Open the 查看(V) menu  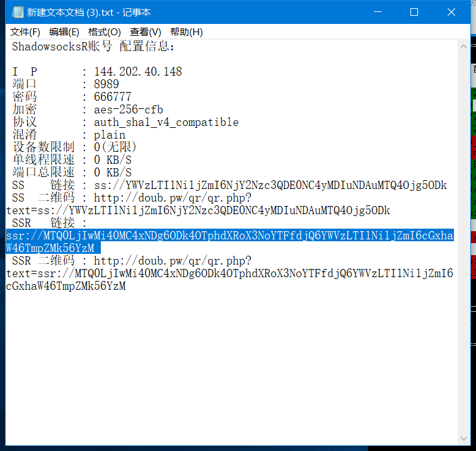click(x=146, y=32)
